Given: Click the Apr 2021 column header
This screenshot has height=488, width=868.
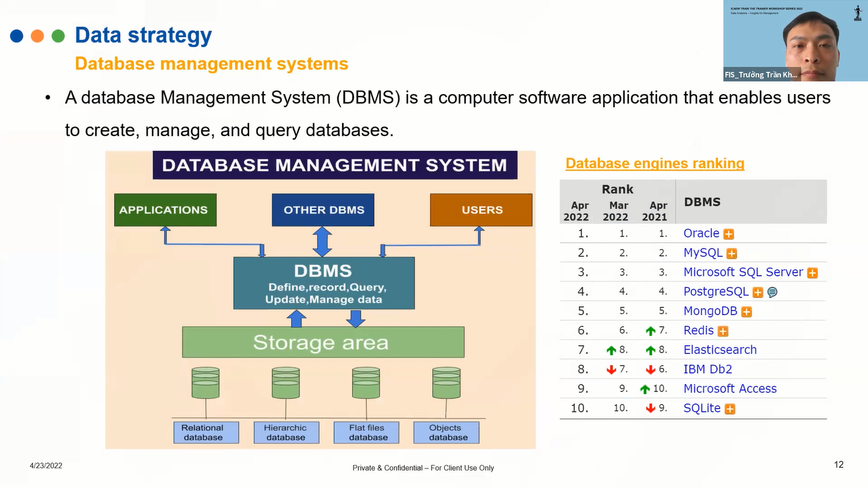Looking at the screenshot, I should tap(654, 211).
